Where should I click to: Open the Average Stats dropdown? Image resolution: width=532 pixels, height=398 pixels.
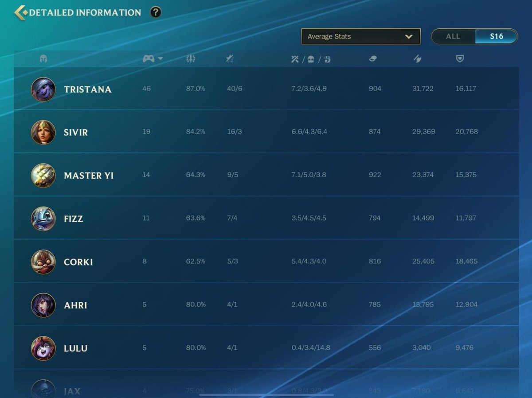tap(361, 37)
